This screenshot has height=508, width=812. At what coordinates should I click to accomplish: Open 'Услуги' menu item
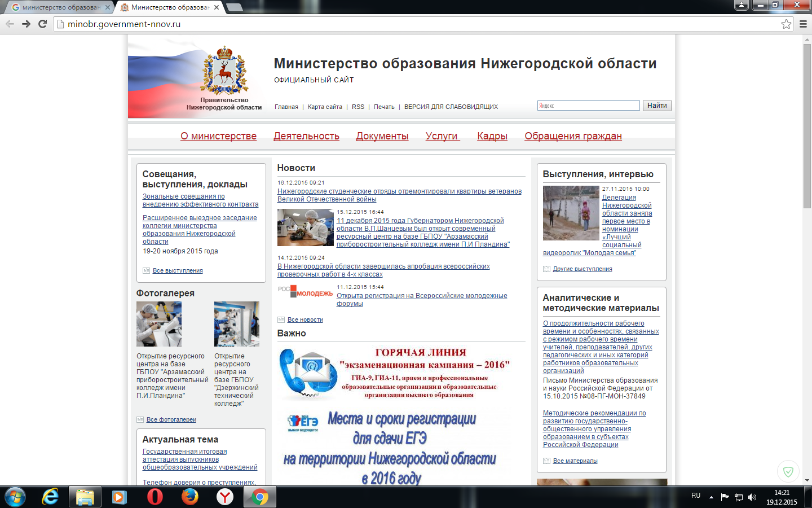(443, 136)
